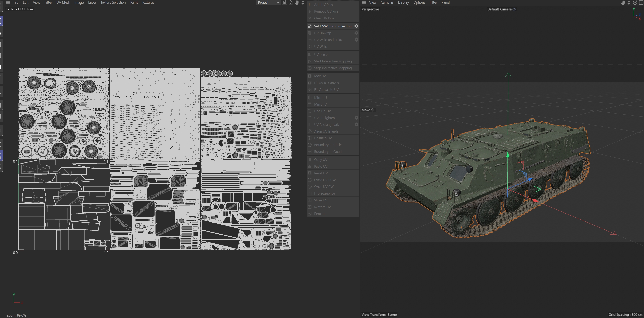The width and height of the screenshot is (644, 318).
Task: Open the Cameras menu in viewport
Action: (x=387, y=2)
